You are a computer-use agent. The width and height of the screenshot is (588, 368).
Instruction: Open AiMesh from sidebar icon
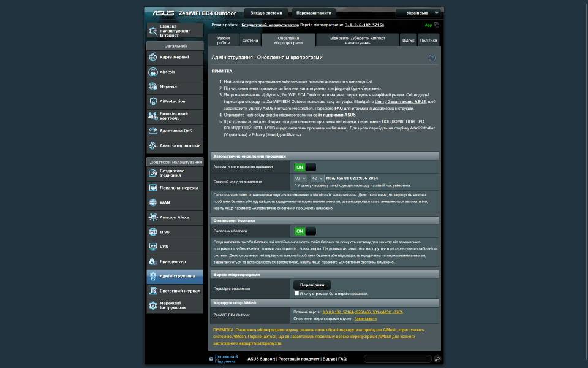click(153, 72)
